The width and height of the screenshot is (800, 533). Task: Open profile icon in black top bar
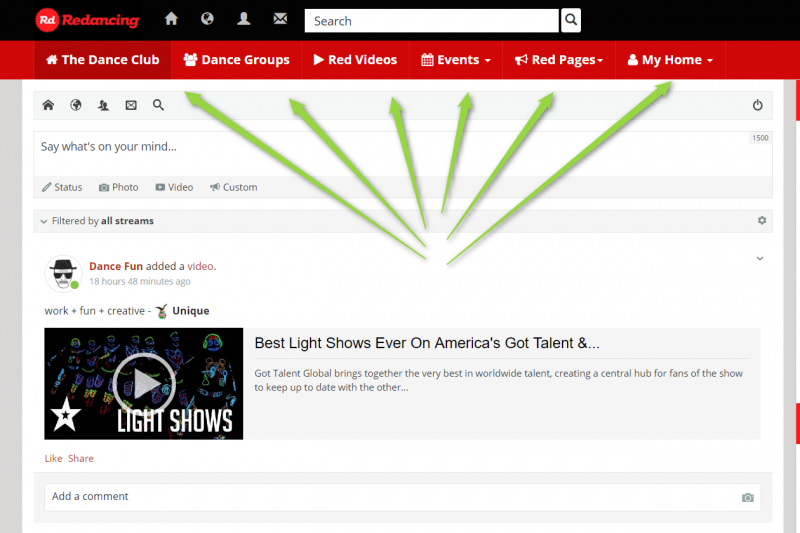244,19
